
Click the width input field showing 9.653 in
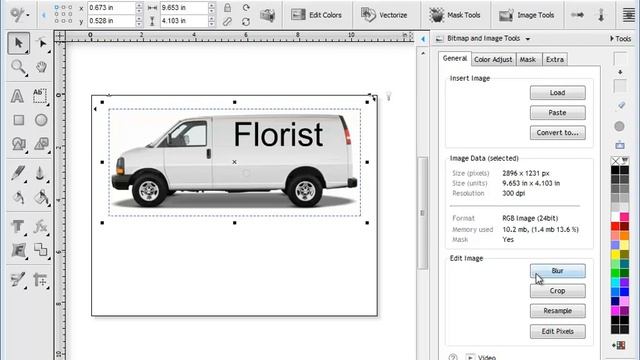(184, 8)
